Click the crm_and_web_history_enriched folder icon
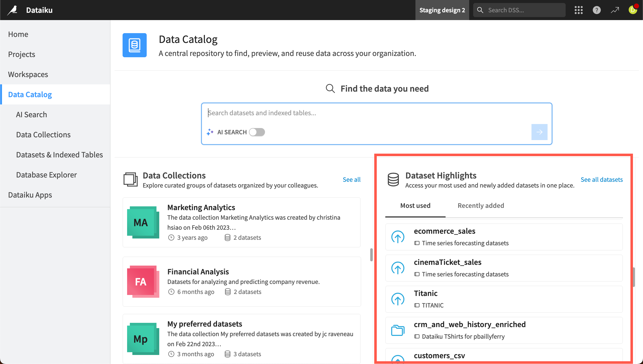The height and width of the screenshot is (364, 643). coord(398,330)
